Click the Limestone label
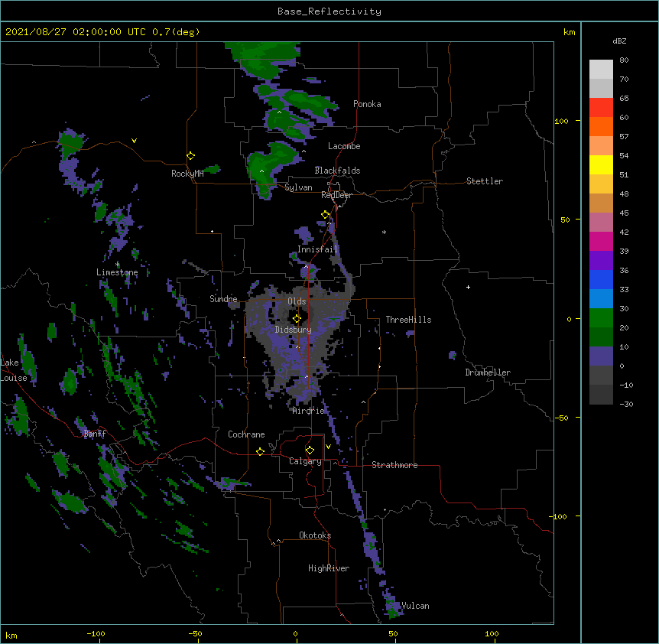Screen dimensions: 659x644 tap(117, 272)
